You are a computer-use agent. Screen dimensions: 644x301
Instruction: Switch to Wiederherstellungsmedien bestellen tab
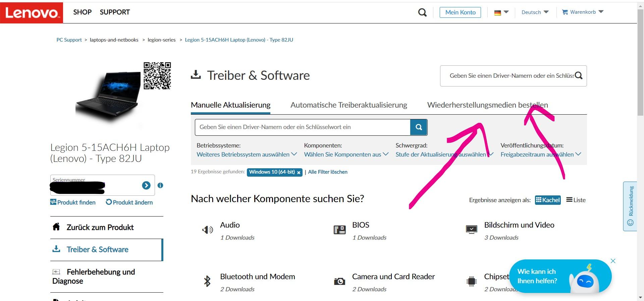487,105
